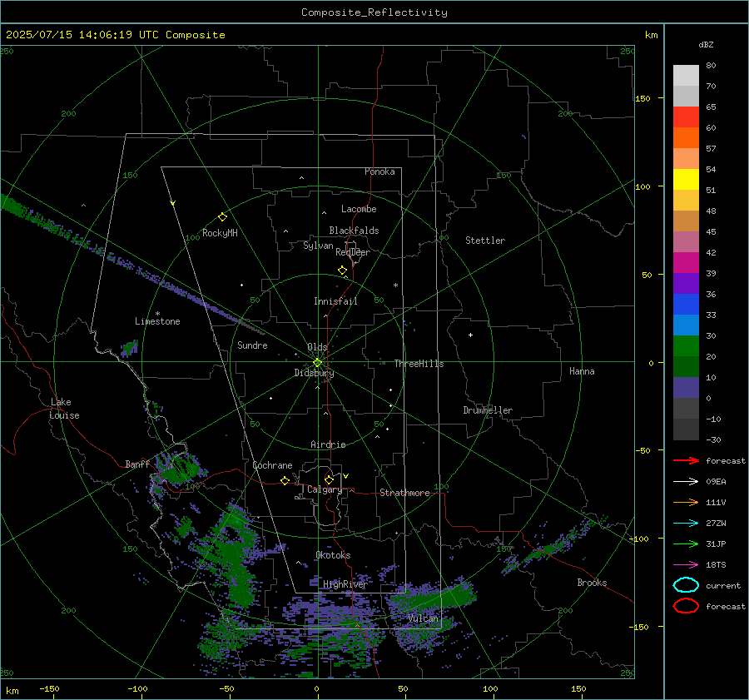
Task: Click the 18TS legend label
Action: click(716, 565)
